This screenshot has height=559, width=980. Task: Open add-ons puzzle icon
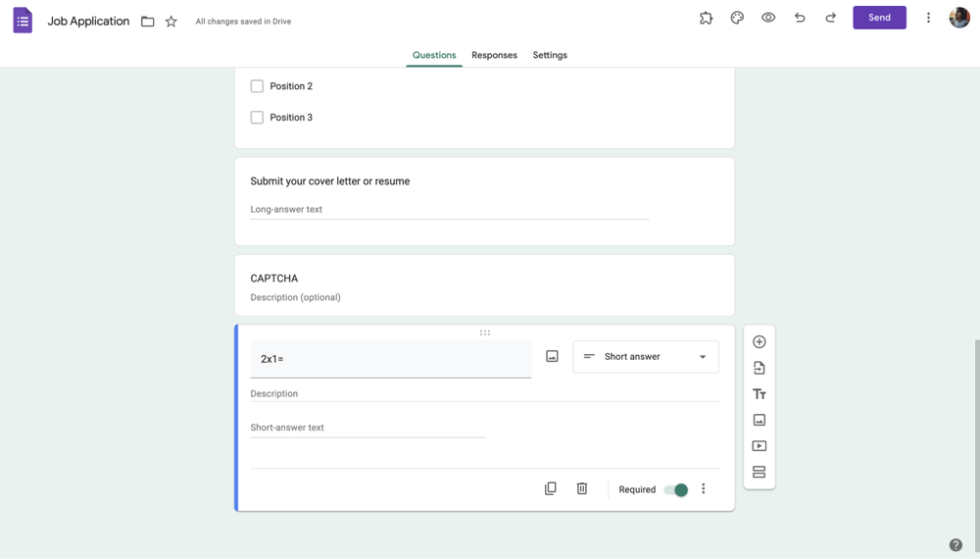(706, 18)
